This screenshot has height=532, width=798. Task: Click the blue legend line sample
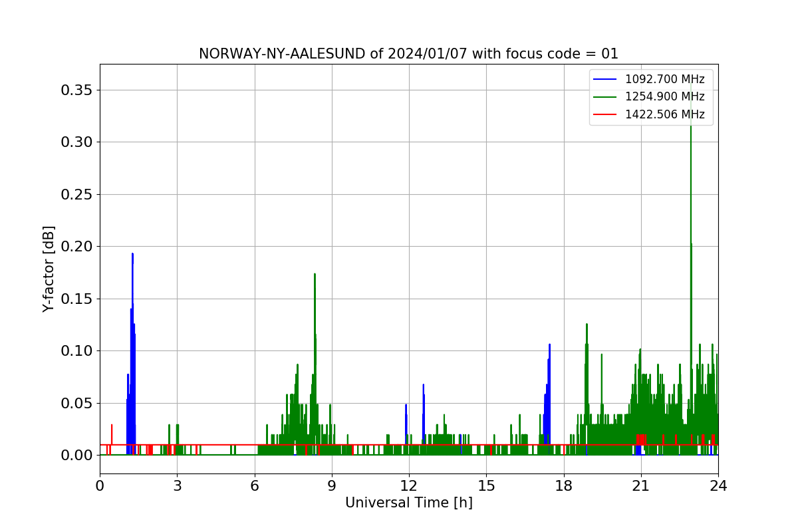pos(605,79)
